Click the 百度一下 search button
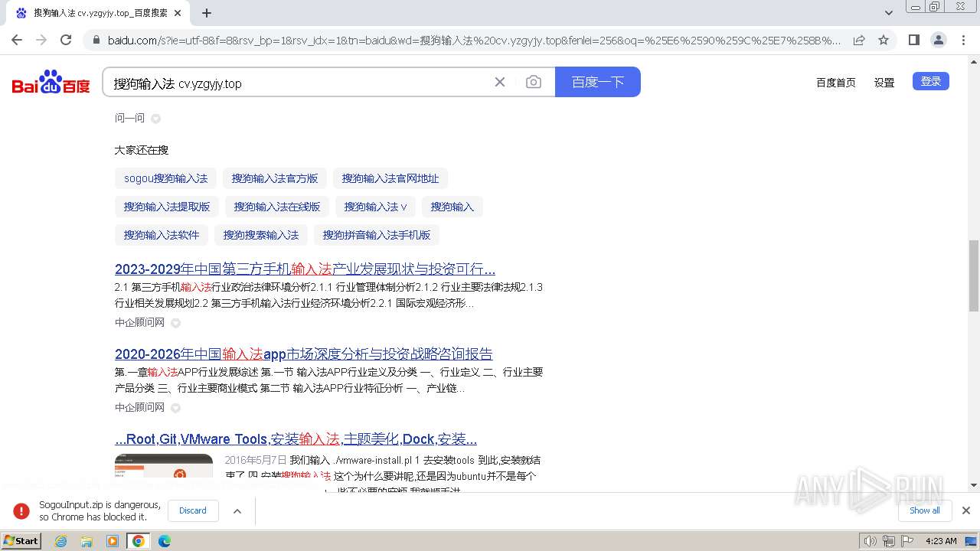 [x=598, y=82]
